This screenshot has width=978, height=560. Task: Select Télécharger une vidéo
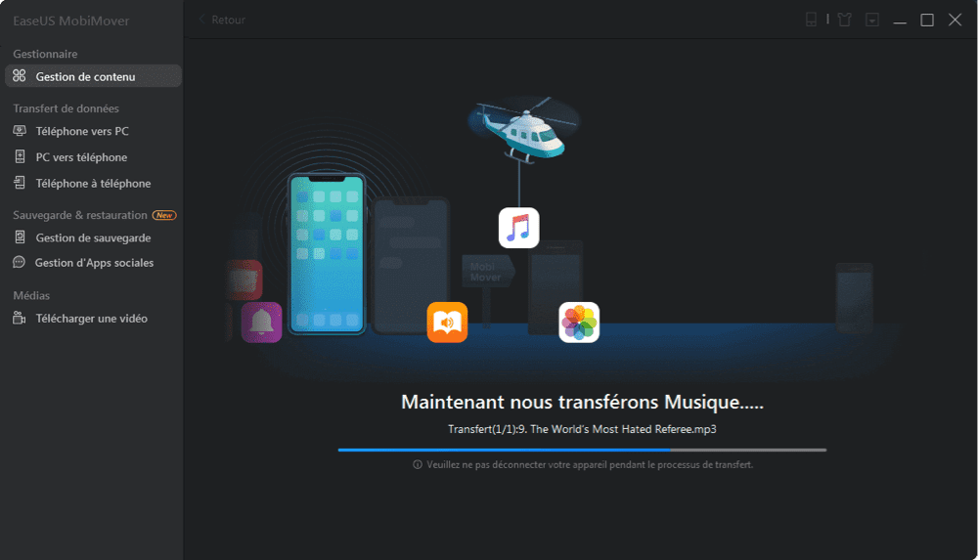tap(91, 318)
